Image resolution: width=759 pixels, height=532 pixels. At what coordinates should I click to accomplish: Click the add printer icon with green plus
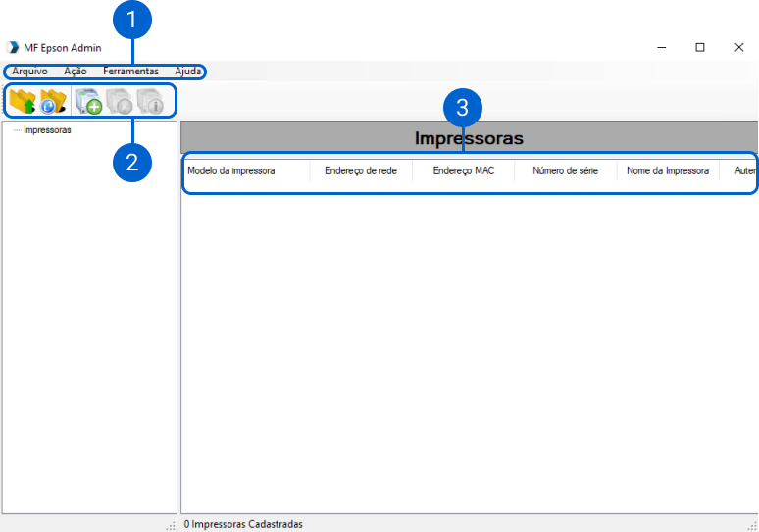[88, 101]
